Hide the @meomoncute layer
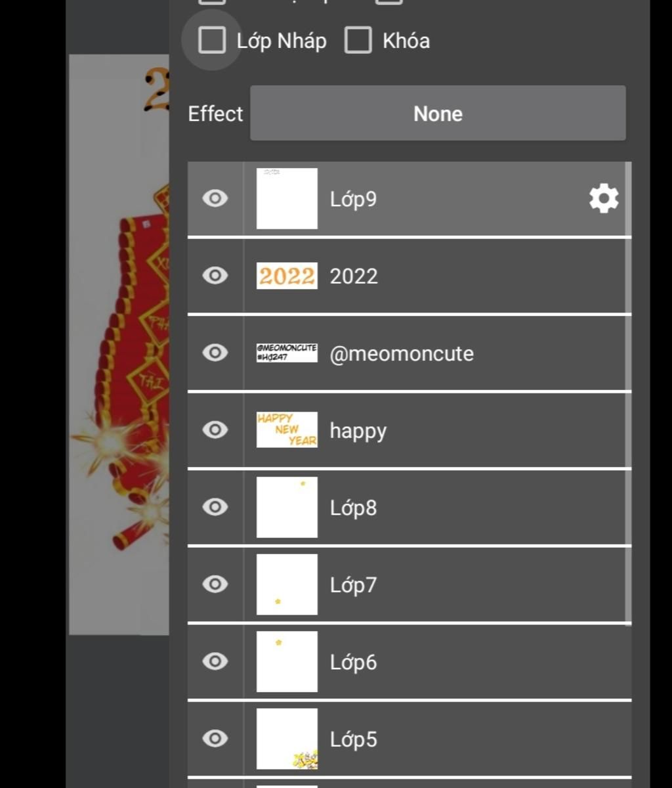This screenshot has width=672, height=788. pyautogui.click(x=215, y=353)
